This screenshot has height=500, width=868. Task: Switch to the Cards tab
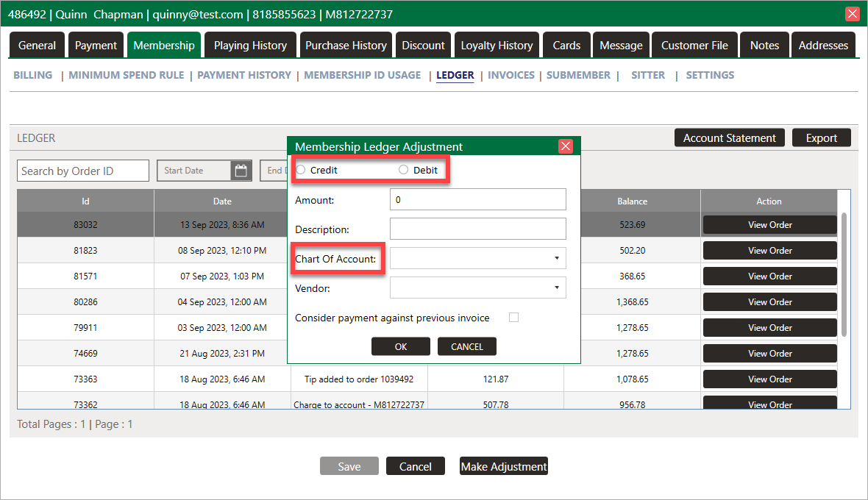click(566, 46)
